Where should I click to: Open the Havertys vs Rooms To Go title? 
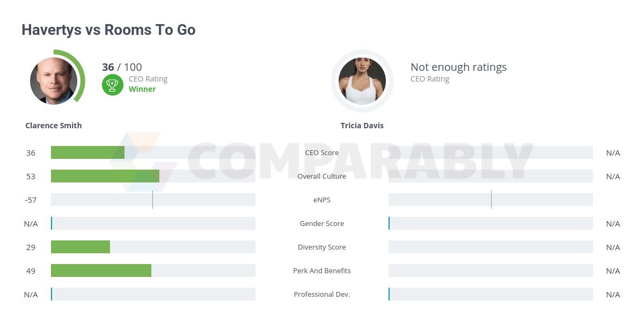tap(109, 30)
